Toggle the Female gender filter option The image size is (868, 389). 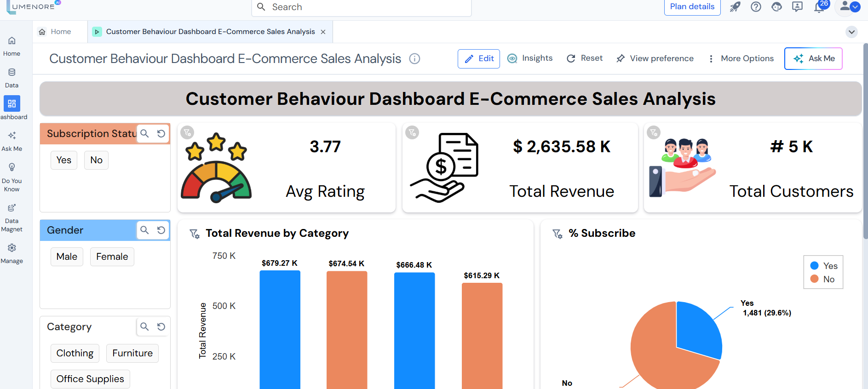tap(112, 257)
